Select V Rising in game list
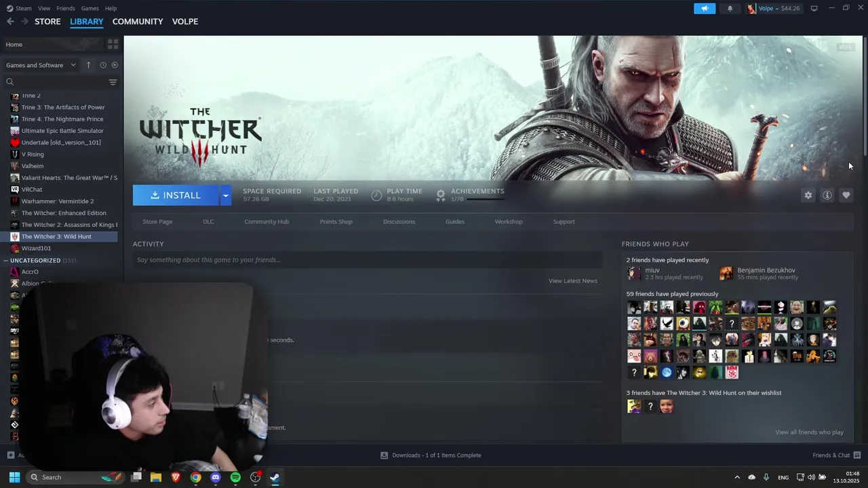 tap(33, 155)
